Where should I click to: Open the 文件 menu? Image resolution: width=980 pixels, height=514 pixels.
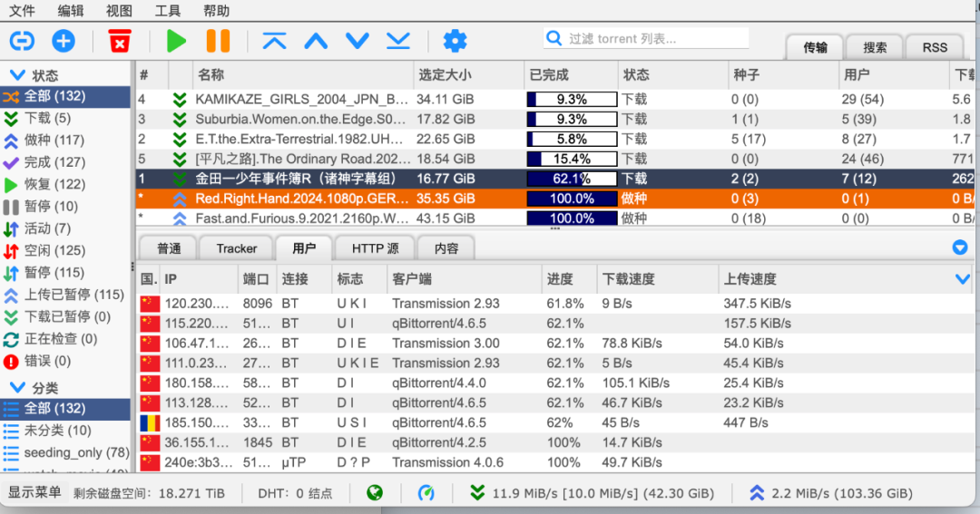(22, 11)
